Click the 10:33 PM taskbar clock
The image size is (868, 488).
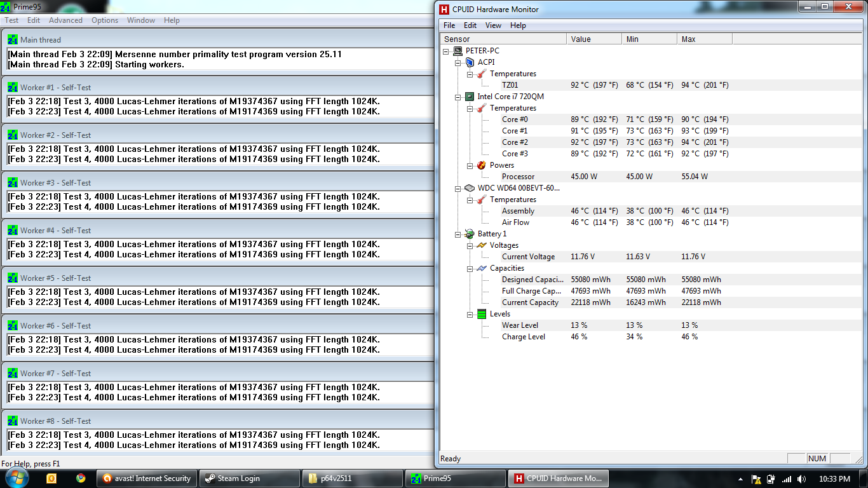tap(835, 479)
